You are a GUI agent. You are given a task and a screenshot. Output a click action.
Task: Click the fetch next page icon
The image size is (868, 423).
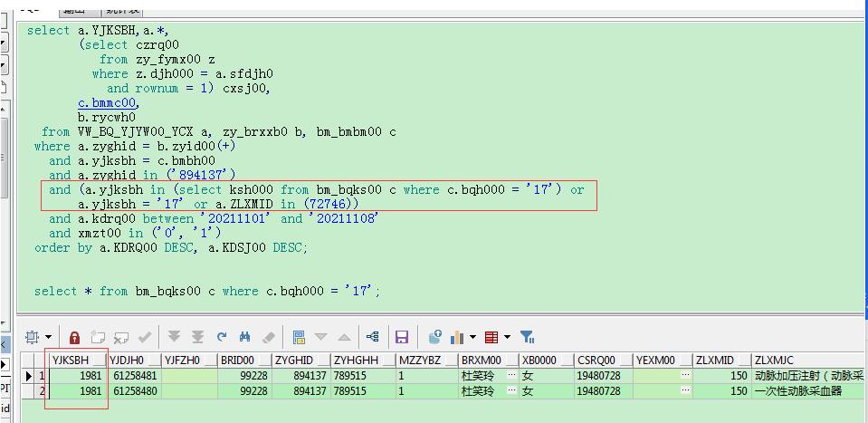(175, 337)
